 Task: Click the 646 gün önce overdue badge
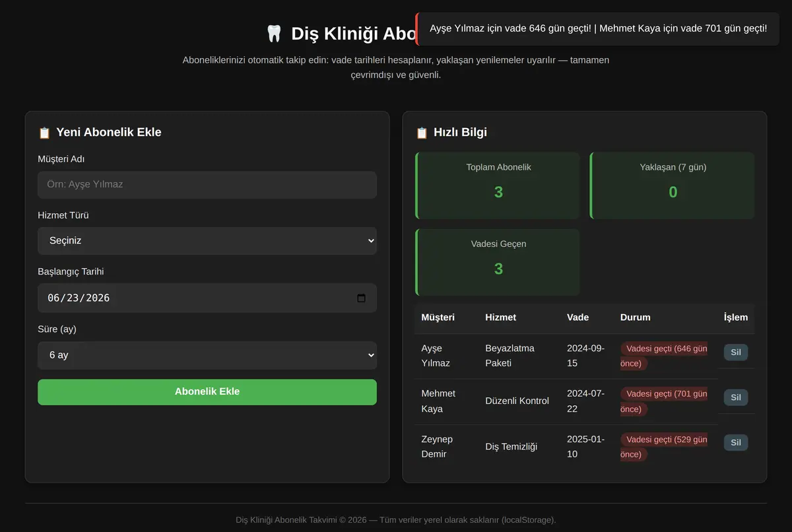(x=664, y=356)
